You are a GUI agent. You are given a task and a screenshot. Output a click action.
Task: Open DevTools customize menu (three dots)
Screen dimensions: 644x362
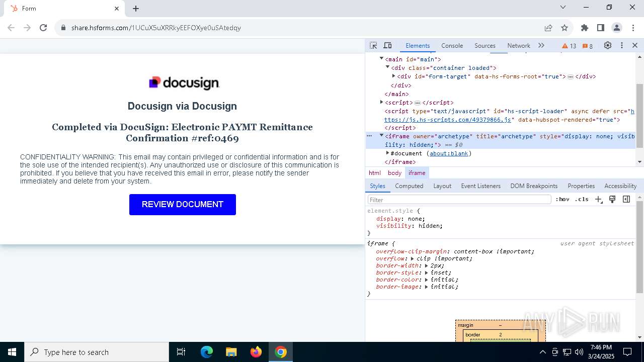point(622,45)
